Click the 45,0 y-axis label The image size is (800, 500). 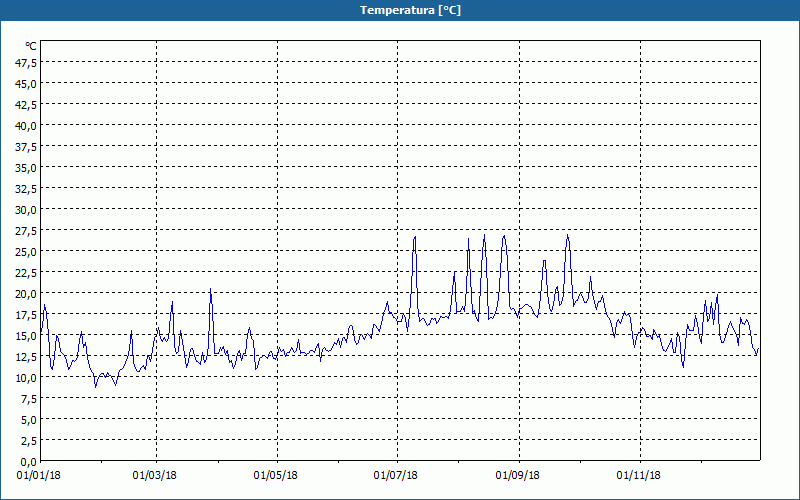[27, 84]
